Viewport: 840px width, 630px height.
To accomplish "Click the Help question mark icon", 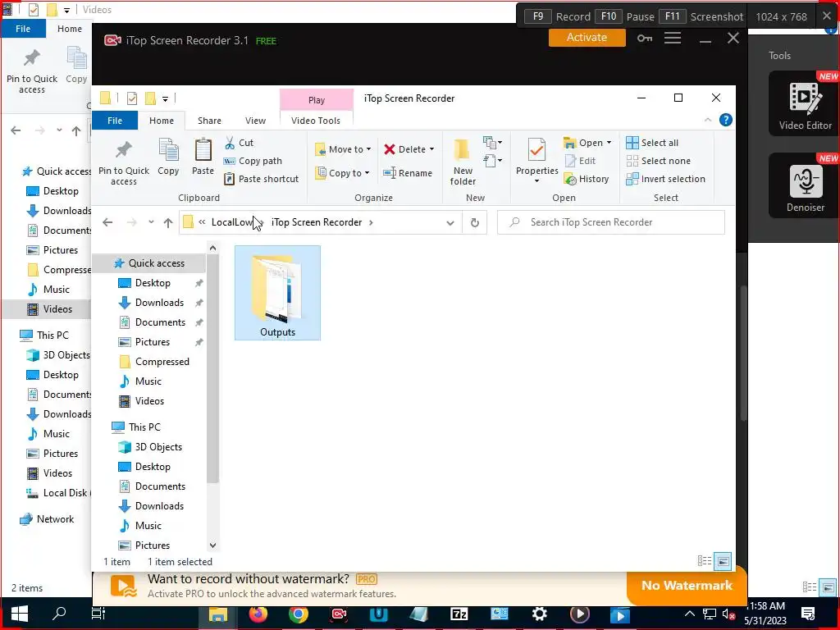I will click(725, 120).
